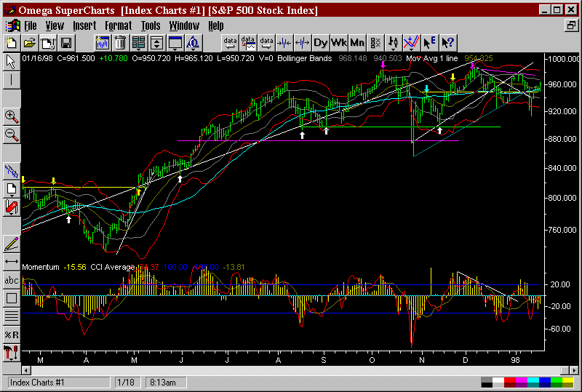Open the Omega symbol dropdown button

pyautogui.click(x=194, y=43)
